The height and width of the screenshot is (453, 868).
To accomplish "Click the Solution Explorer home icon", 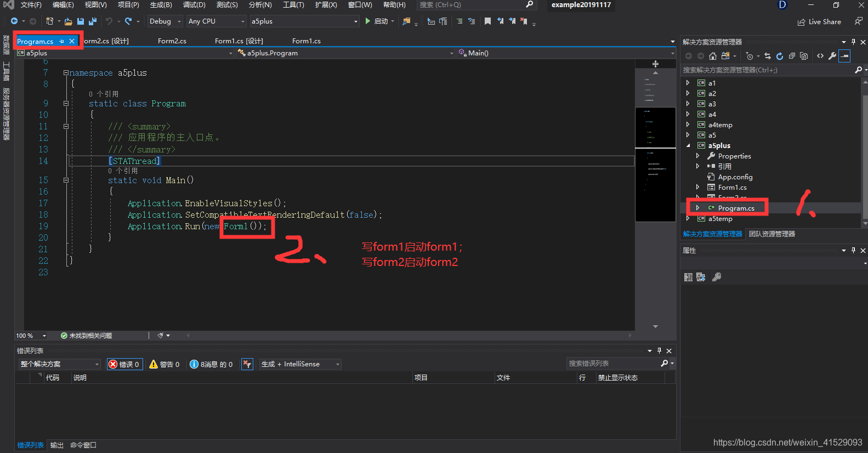I will [x=713, y=56].
